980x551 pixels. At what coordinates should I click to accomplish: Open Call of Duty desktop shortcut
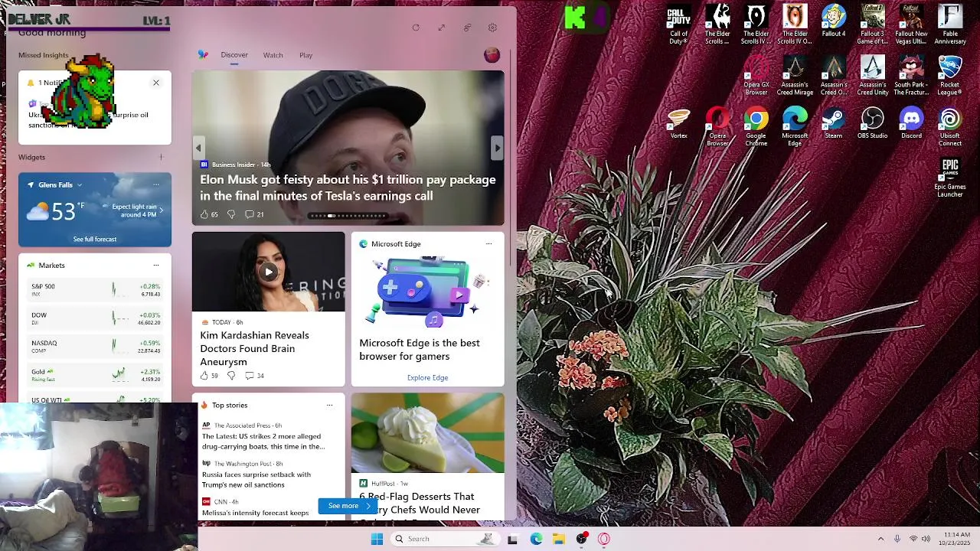click(678, 25)
